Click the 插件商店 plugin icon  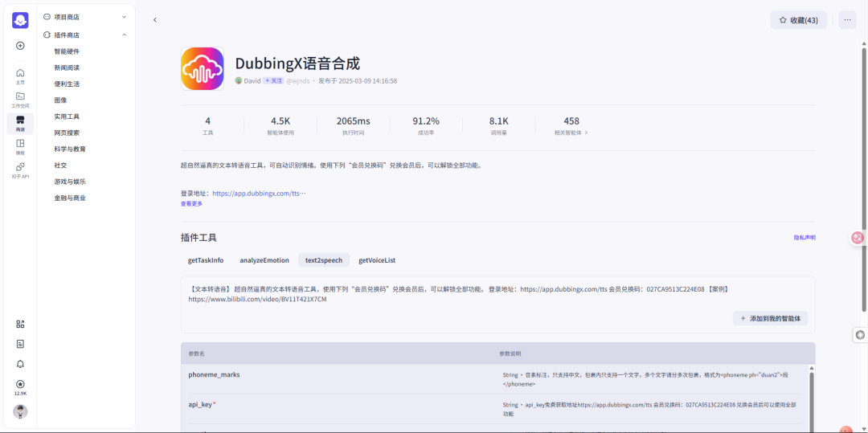(47, 35)
